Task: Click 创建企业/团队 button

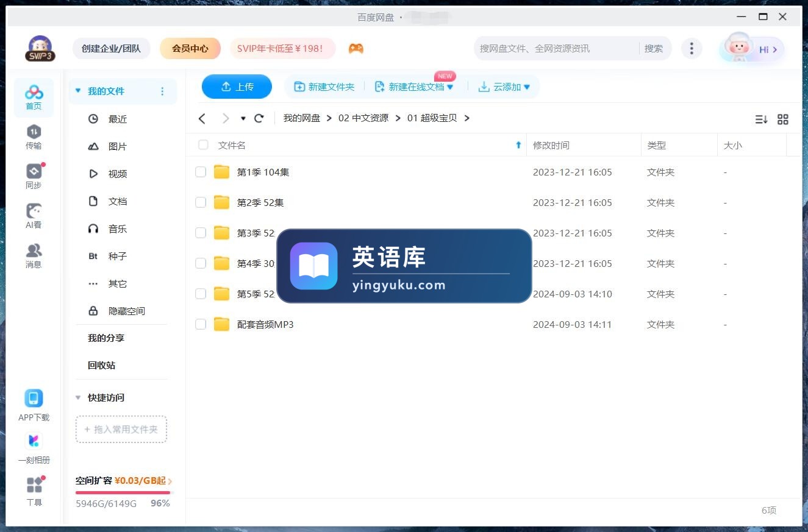Action: (112, 49)
